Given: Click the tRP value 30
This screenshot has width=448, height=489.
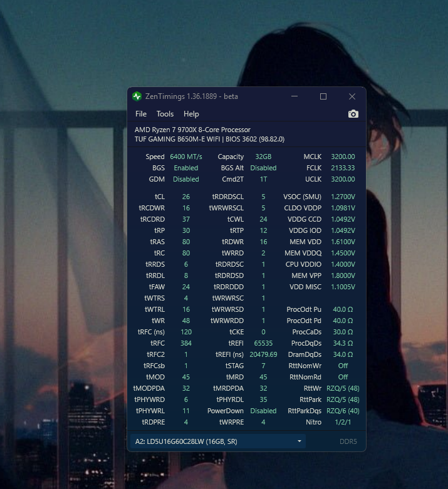Looking at the screenshot, I should click(x=185, y=230).
